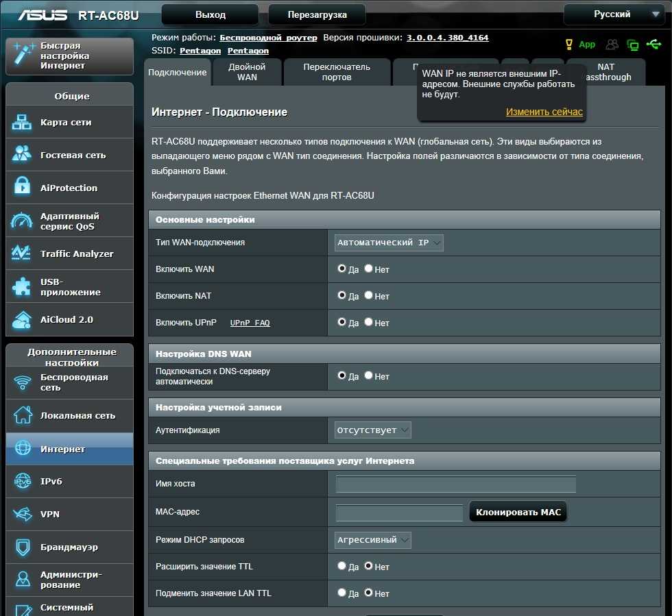Click the Выход logout button

tap(210, 14)
